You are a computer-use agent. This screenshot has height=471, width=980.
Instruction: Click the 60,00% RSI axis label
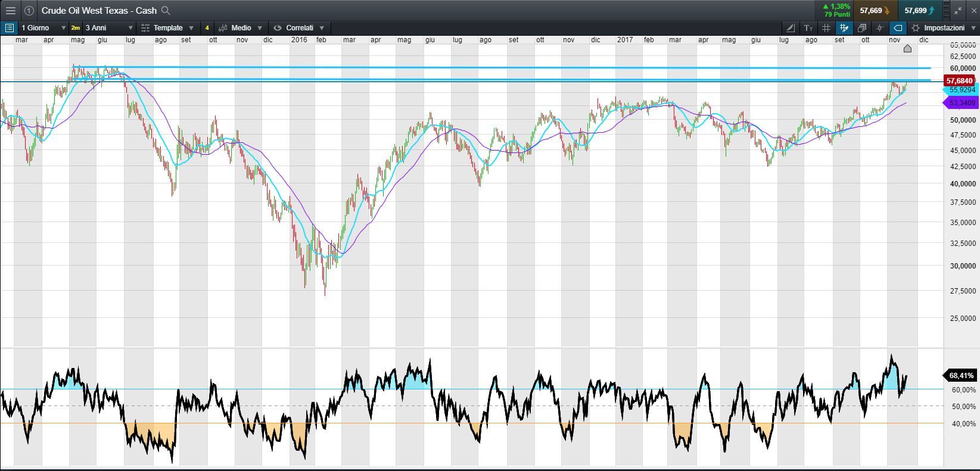[x=963, y=390]
